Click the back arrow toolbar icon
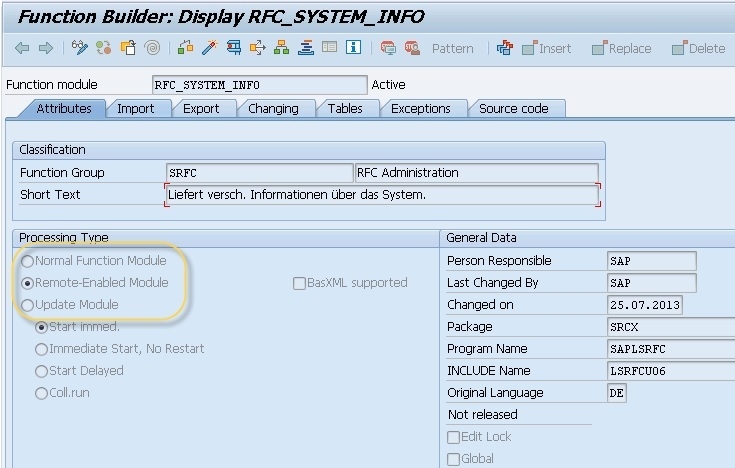Viewport: 735px width, 468px height. point(22,48)
